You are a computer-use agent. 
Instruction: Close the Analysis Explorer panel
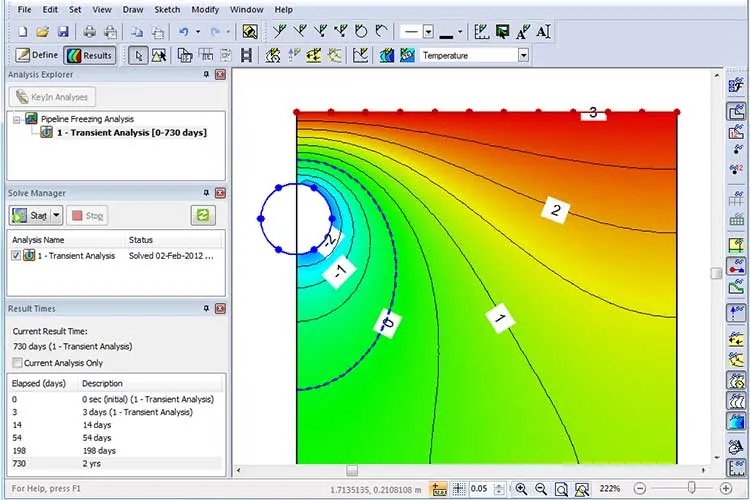click(220, 75)
